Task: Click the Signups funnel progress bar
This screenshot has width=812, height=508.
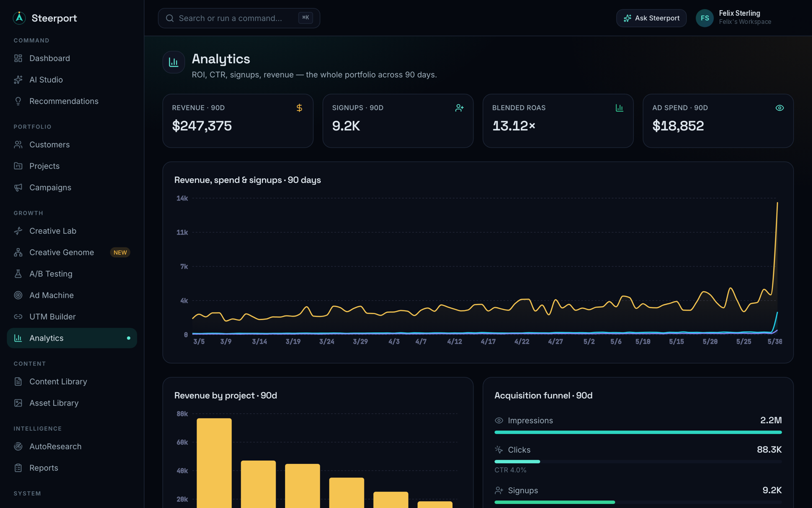Action: pyautogui.click(x=638, y=502)
